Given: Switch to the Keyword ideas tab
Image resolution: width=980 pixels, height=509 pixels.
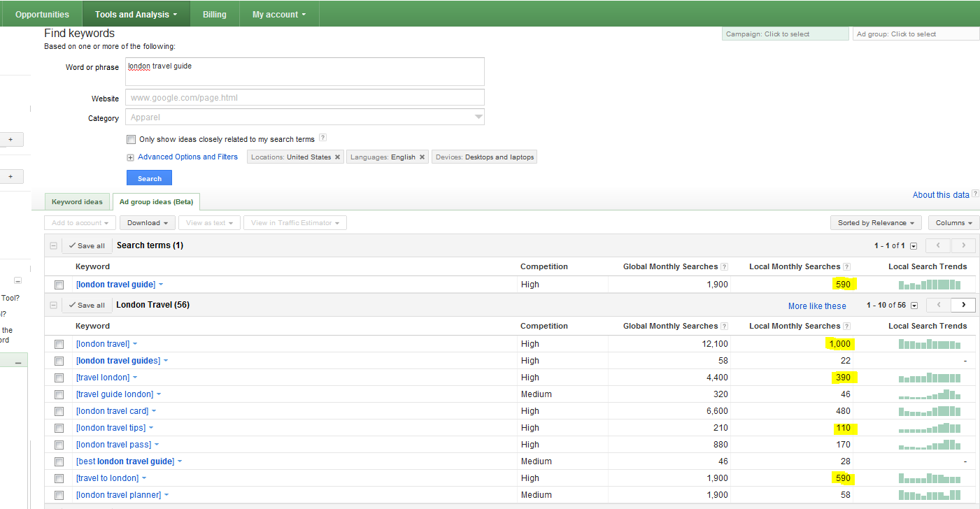Looking at the screenshot, I should 77,202.
